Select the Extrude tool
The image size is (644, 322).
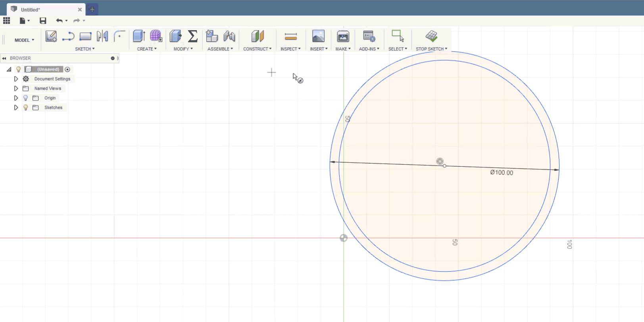139,36
